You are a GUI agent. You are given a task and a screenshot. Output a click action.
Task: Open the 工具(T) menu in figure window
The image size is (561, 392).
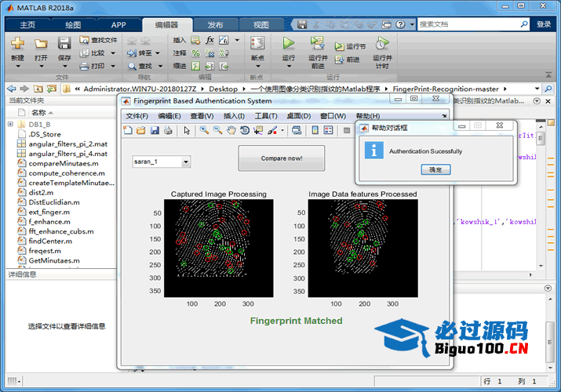click(266, 116)
